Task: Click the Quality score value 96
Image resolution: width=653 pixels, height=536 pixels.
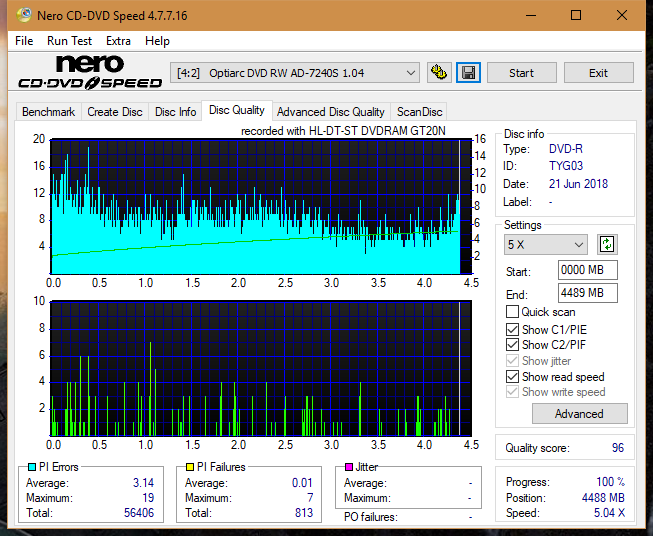Action: click(618, 448)
